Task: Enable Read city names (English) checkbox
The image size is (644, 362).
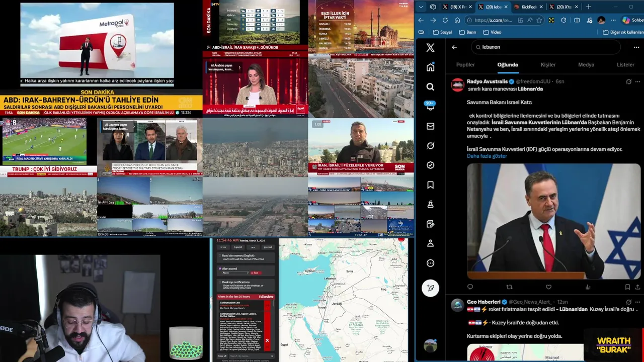Action: pos(220,256)
